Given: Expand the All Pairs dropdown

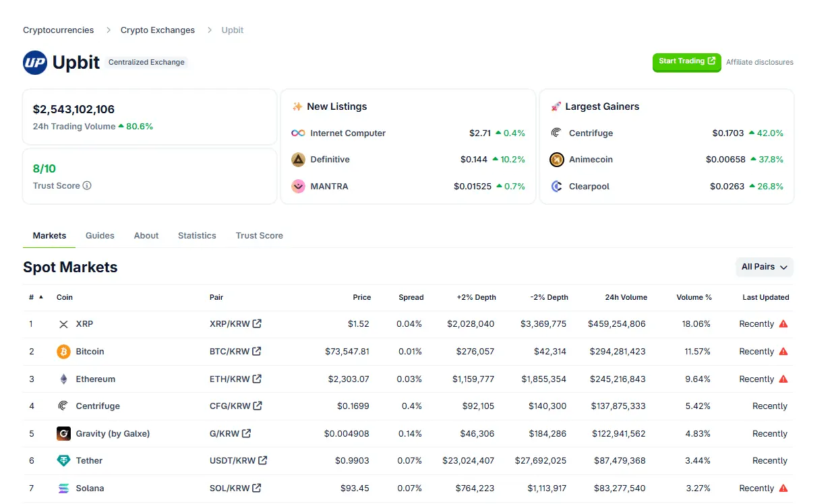Looking at the screenshot, I should 764,267.
